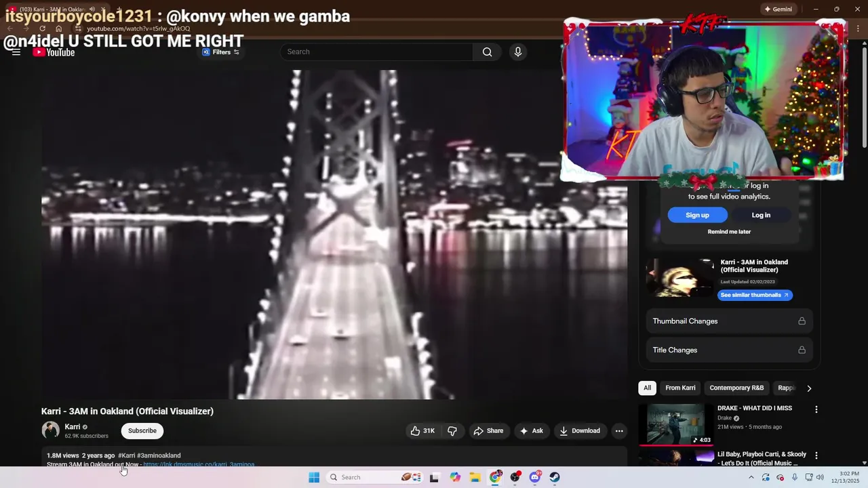Click the Windows taskbar Search box
Screen dimensions: 868x488
coord(374,477)
